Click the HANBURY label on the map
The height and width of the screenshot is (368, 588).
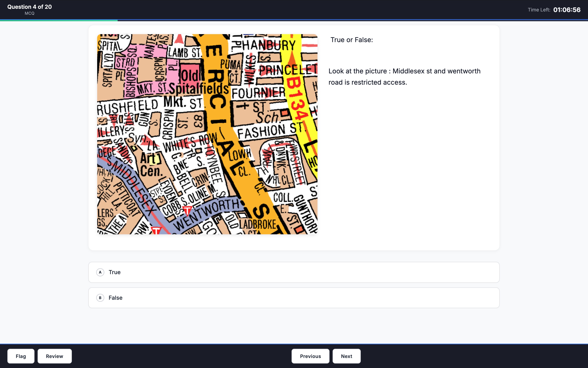pyautogui.click(x=269, y=45)
